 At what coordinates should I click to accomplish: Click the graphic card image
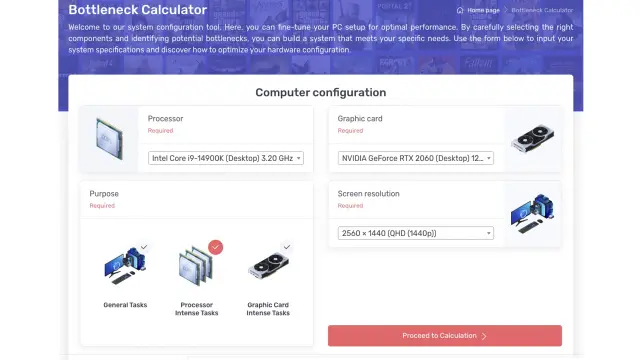point(532,138)
